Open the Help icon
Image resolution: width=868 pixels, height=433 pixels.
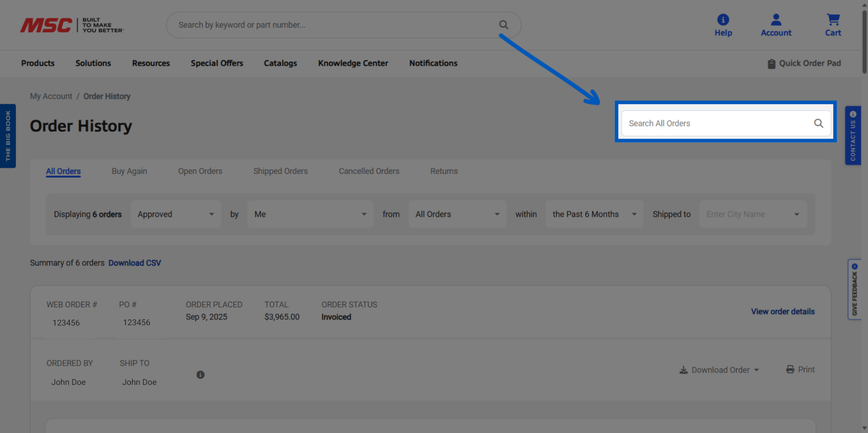coord(723,25)
